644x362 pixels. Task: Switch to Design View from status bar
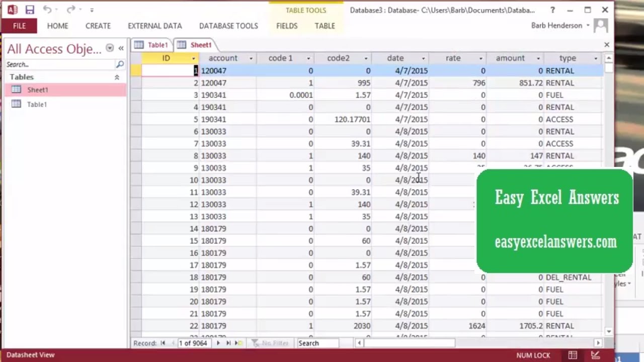click(x=595, y=355)
